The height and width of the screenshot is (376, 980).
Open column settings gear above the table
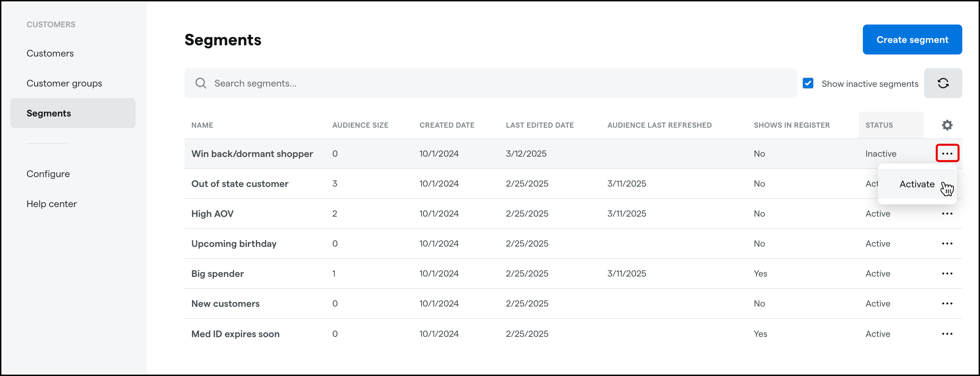[947, 125]
